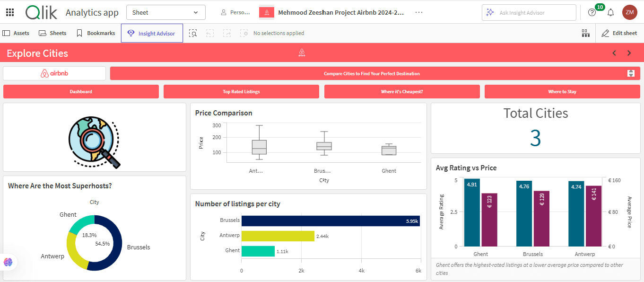Go to the next sheet arrow
Screen dimensions: 644x282
pos(629,53)
